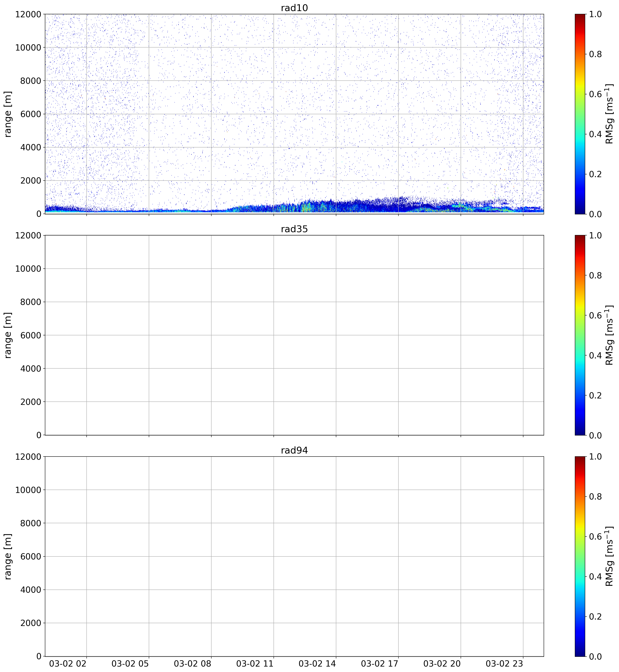
Task: Click the RMSg label beside rad94 colorbar
Action: click(609, 556)
